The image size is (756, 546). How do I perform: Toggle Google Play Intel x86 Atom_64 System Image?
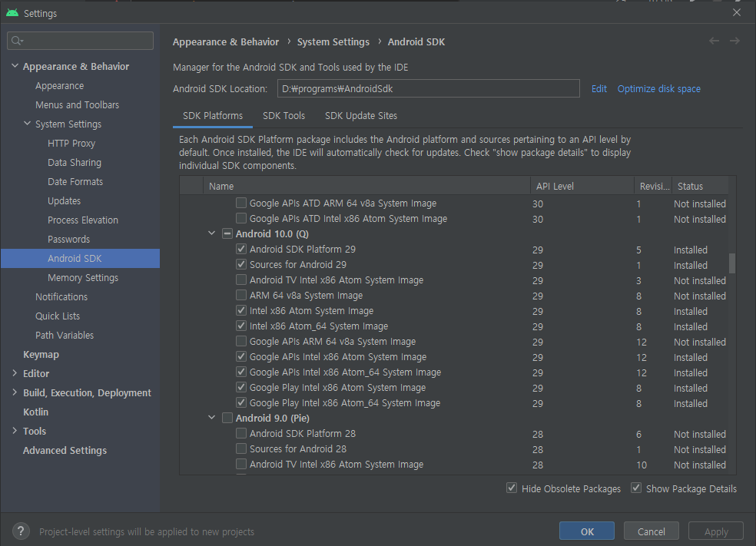click(241, 403)
